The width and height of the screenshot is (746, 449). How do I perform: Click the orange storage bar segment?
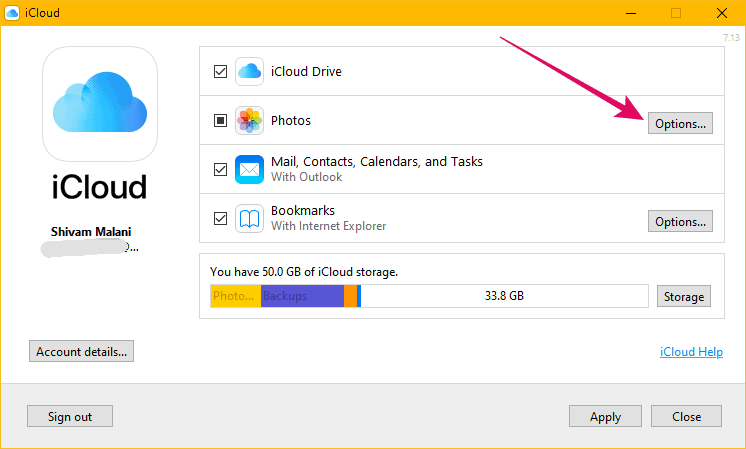tap(350, 296)
